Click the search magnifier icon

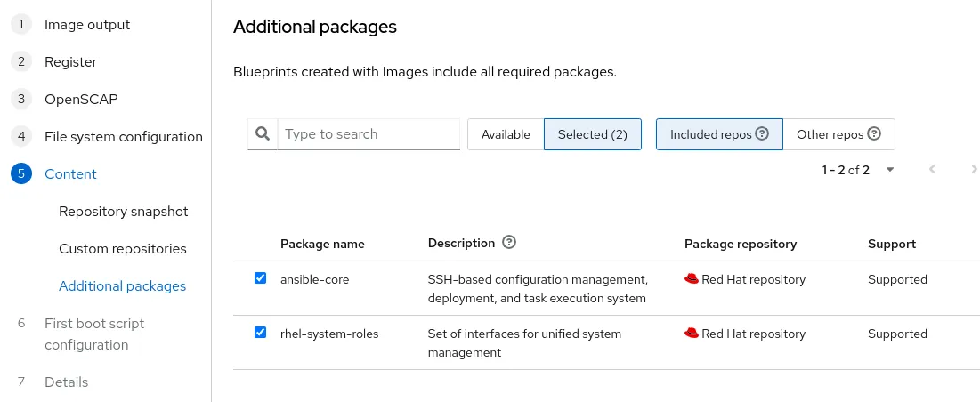263,134
